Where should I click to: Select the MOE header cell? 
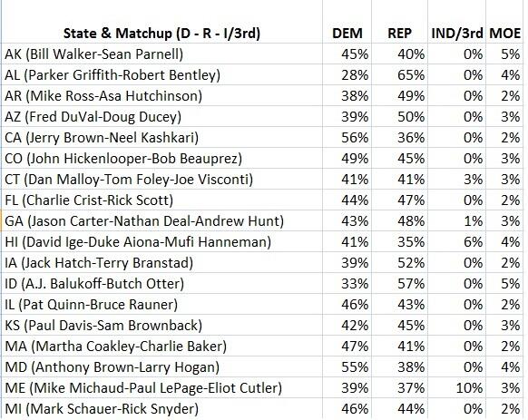[x=504, y=22]
